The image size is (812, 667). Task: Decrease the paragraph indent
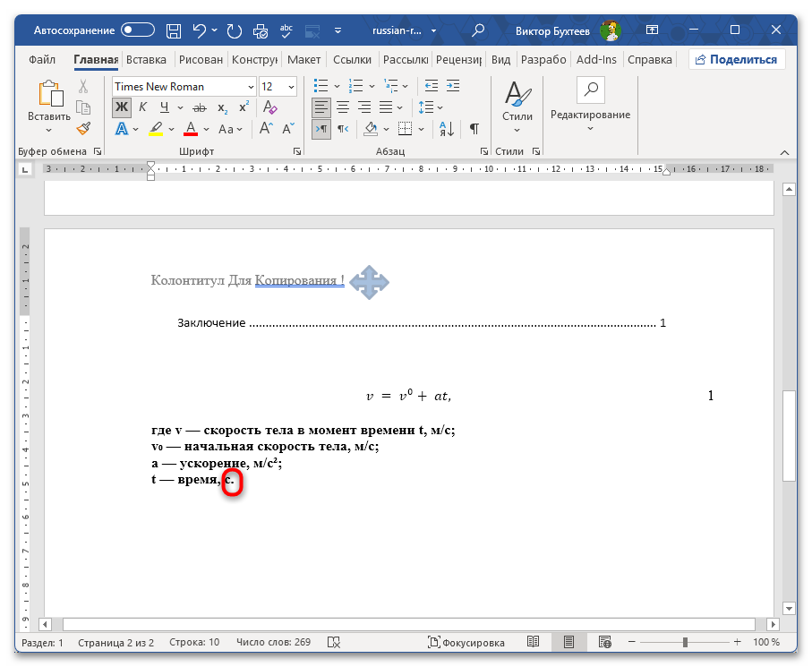point(432,85)
